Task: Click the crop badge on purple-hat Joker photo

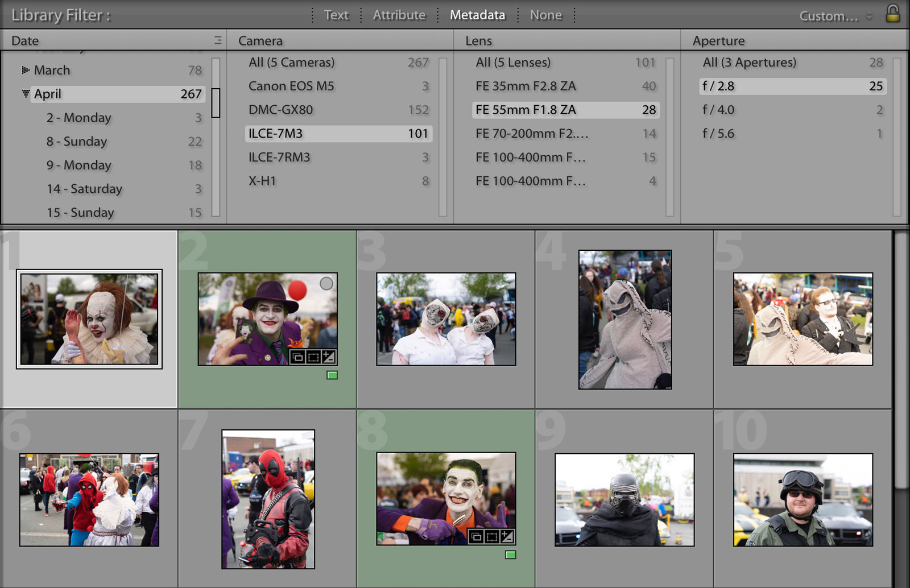Action: pyautogui.click(x=313, y=357)
